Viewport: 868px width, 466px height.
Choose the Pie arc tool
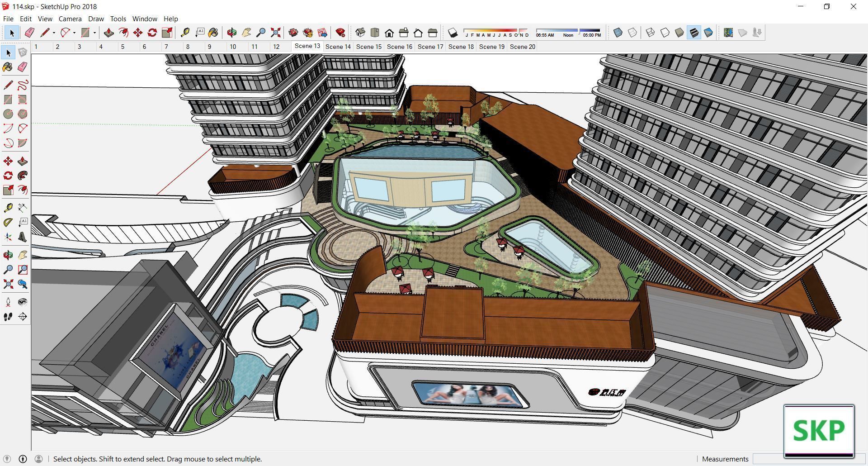pyautogui.click(x=23, y=143)
